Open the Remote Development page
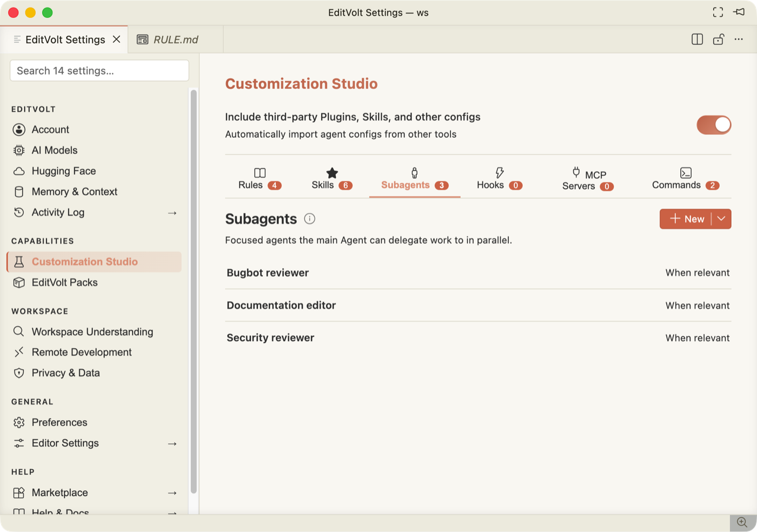Viewport: 757px width, 532px height. click(94, 352)
